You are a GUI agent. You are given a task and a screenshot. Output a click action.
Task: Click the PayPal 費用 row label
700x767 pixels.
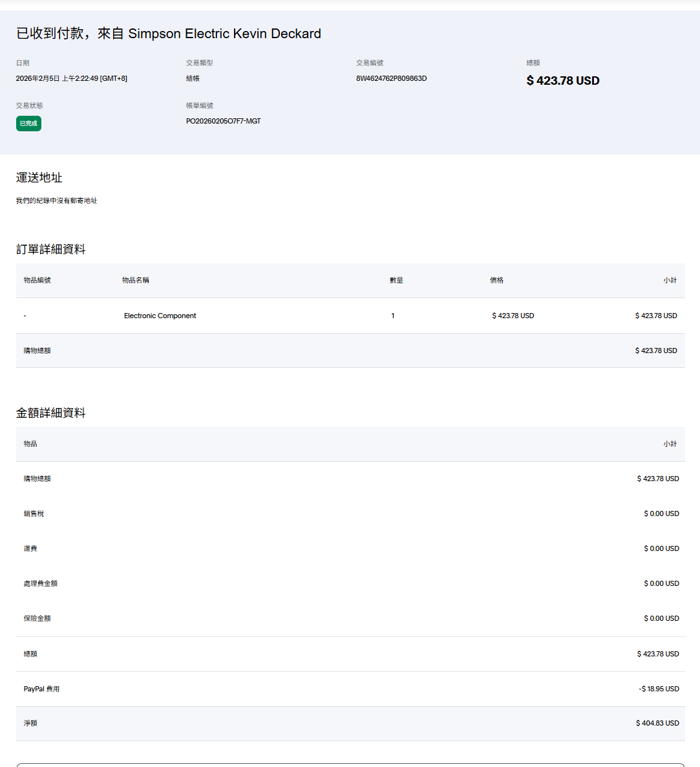tap(41, 689)
